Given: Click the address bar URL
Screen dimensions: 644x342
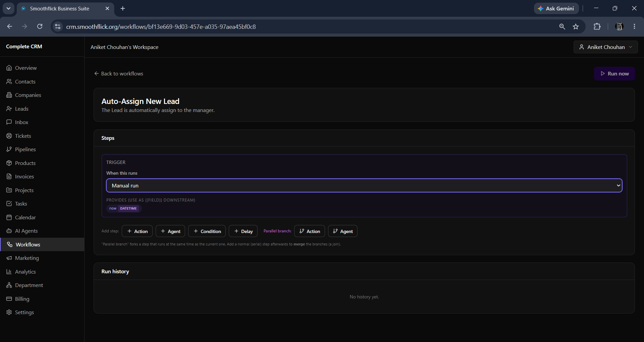Looking at the screenshot, I should click(161, 26).
